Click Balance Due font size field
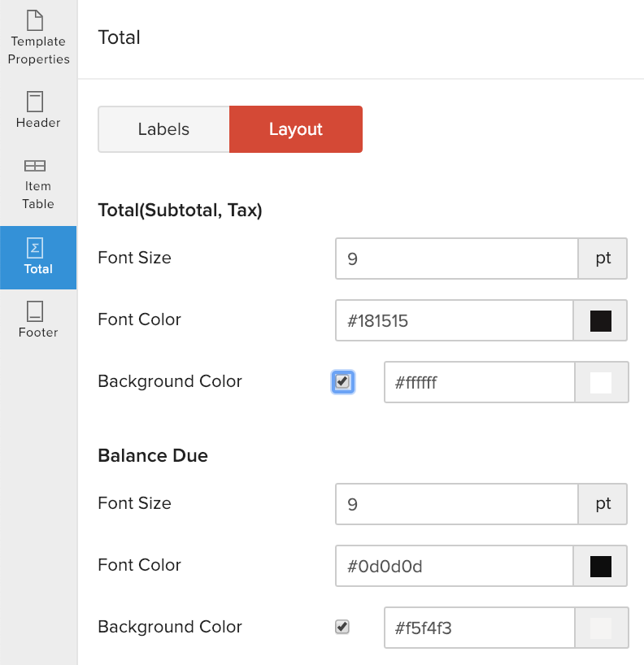 click(x=456, y=504)
